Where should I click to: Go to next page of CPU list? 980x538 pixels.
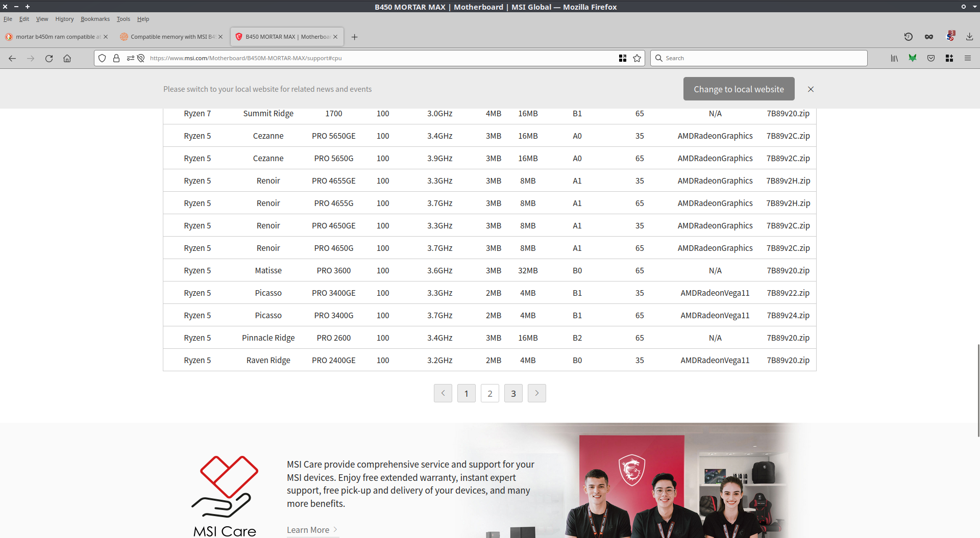536,393
